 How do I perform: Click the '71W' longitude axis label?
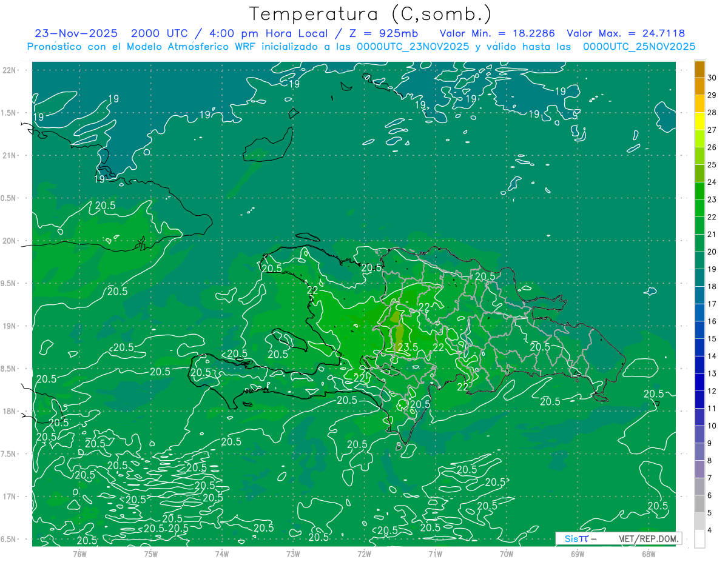click(x=435, y=554)
